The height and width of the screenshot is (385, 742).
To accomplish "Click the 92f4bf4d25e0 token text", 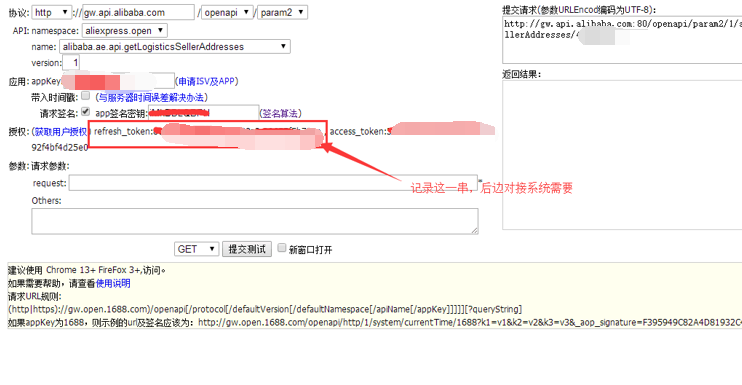I will click(x=60, y=148).
